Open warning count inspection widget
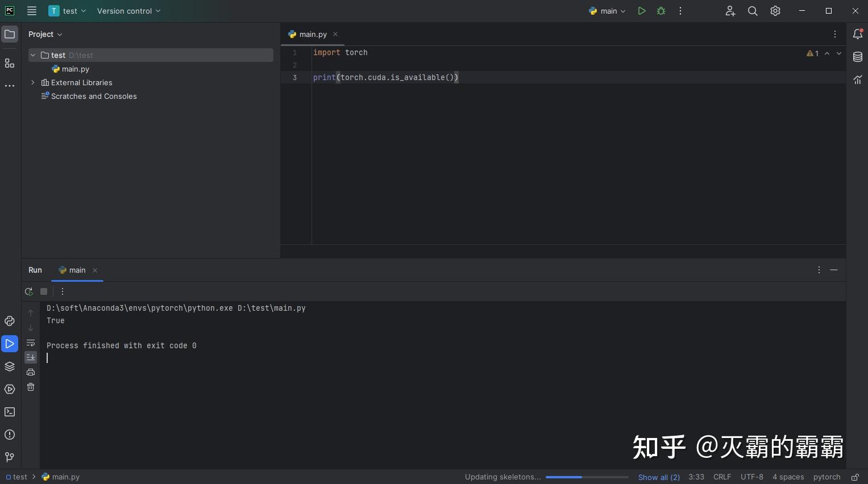The image size is (868, 484). pyautogui.click(x=813, y=53)
